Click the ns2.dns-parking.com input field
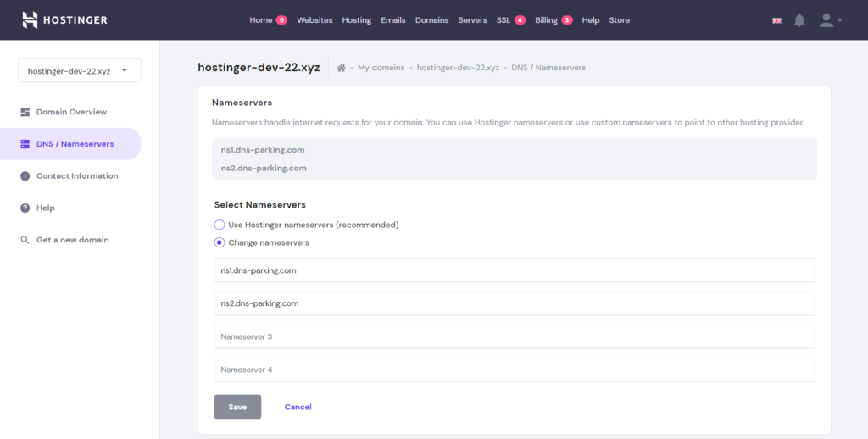 (515, 303)
